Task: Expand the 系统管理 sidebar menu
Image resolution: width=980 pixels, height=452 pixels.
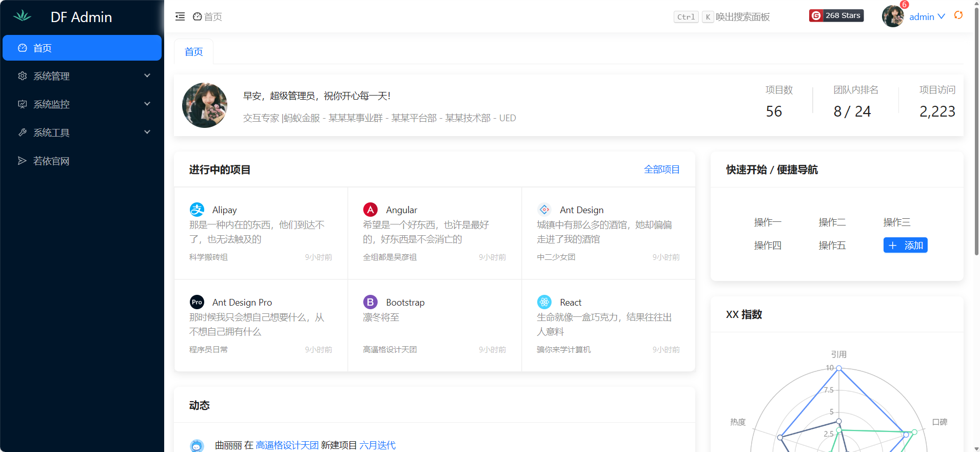Action: click(82, 76)
